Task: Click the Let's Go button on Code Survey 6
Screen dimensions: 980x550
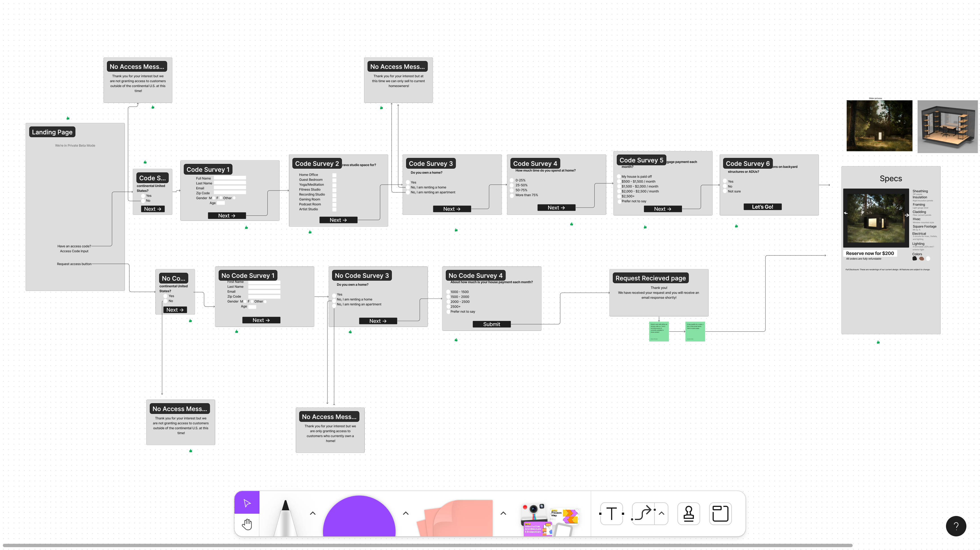Action: [x=763, y=207]
